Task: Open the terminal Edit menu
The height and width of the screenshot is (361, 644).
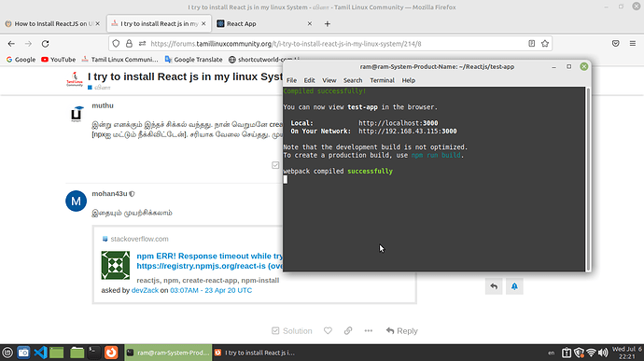Action: click(x=309, y=80)
